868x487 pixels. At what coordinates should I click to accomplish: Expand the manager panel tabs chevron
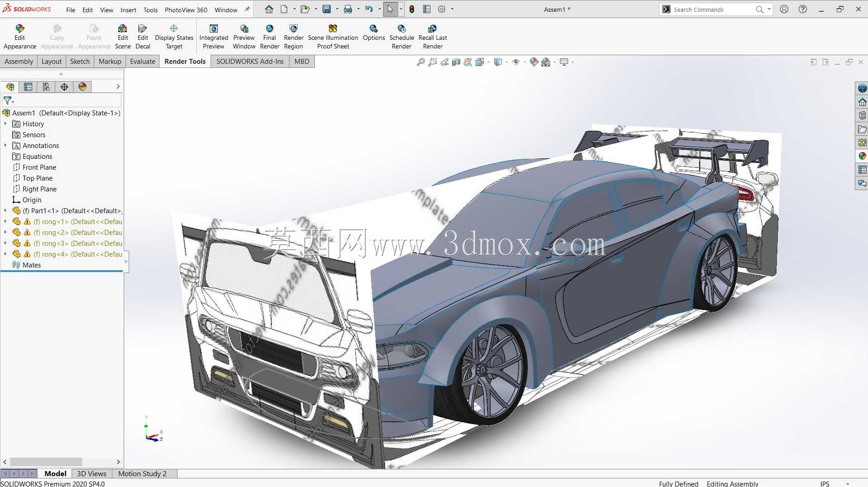click(118, 86)
